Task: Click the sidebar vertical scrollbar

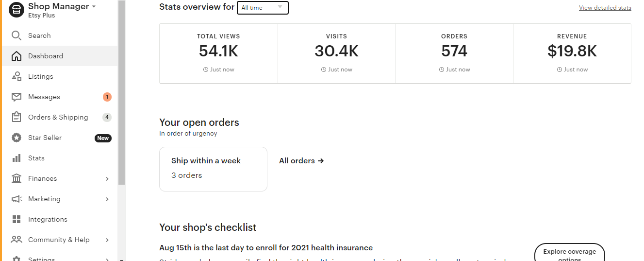Action: coord(122,92)
